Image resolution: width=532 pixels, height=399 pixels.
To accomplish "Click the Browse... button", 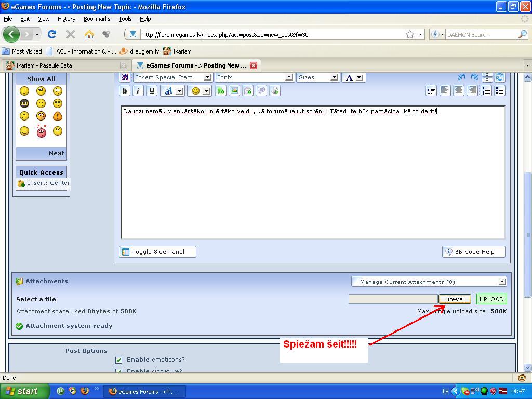I will (455, 299).
